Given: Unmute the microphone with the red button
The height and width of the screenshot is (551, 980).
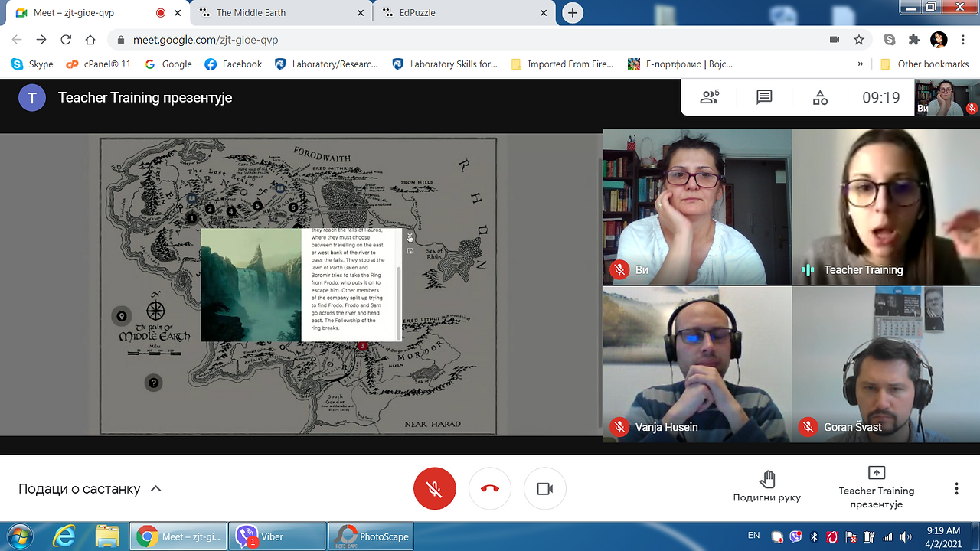Looking at the screenshot, I should tap(434, 488).
